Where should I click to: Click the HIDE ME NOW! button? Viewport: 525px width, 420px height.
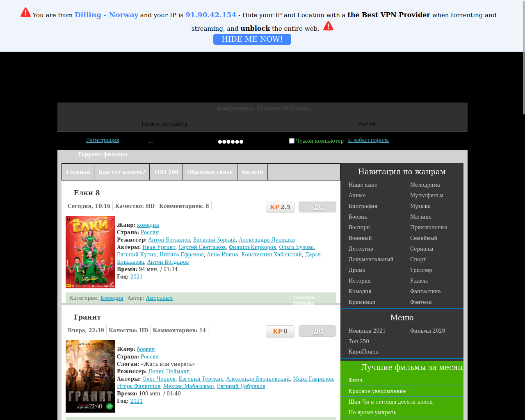(252, 39)
